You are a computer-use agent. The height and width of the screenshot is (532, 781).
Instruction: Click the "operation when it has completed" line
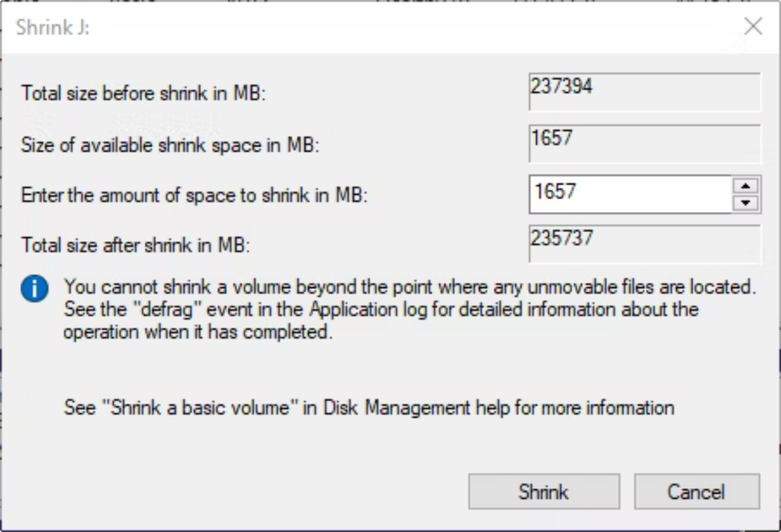(198, 332)
